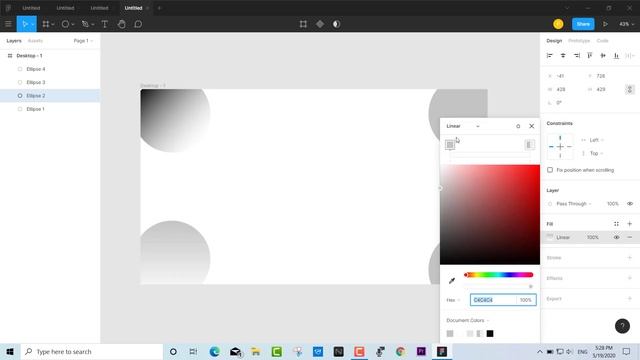Add an effect with the plus icon
Viewport: 640px width, 360px height.
pyautogui.click(x=629, y=278)
